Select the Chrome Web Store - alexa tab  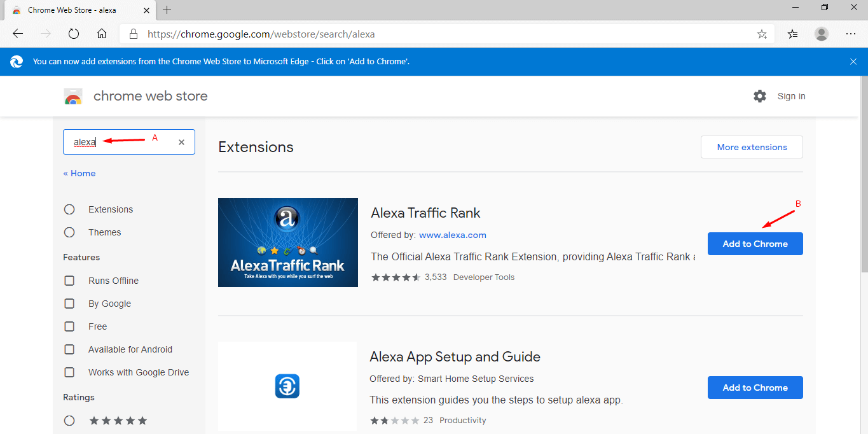pyautogui.click(x=79, y=10)
